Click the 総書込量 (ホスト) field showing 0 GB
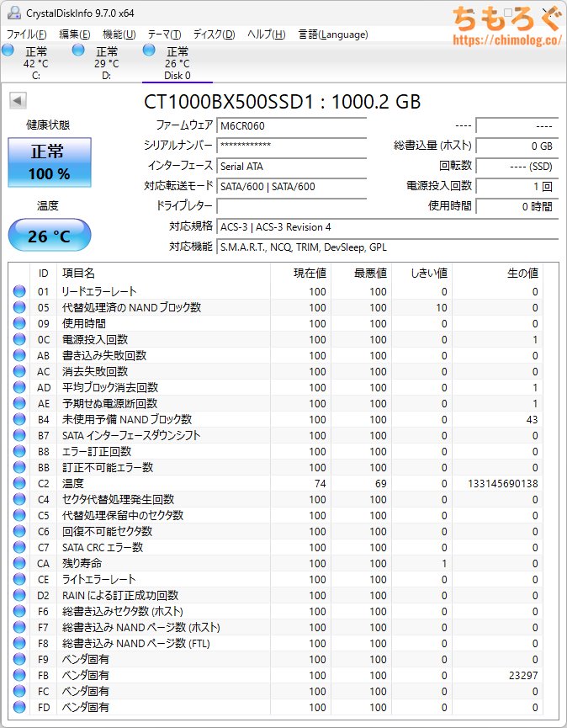The image size is (567, 728). [x=517, y=146]
